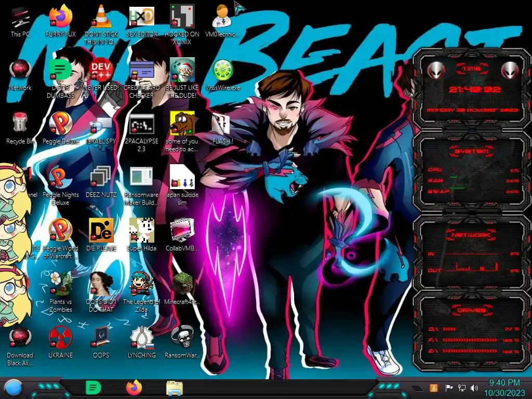The height and width of the screenshot is (399, 532).
Task: Select the VirusWire.exe lime icon
Action: coord(222,75)
